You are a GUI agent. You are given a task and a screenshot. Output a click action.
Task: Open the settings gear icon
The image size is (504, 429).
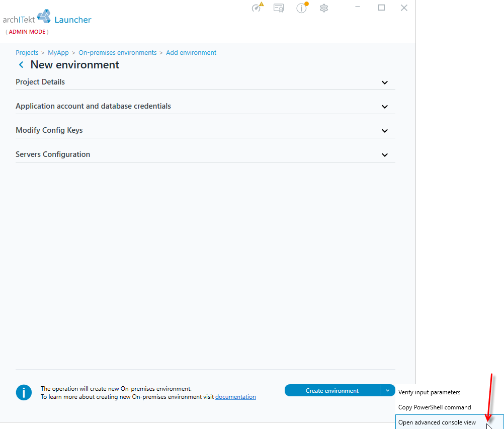coord(324,8)
